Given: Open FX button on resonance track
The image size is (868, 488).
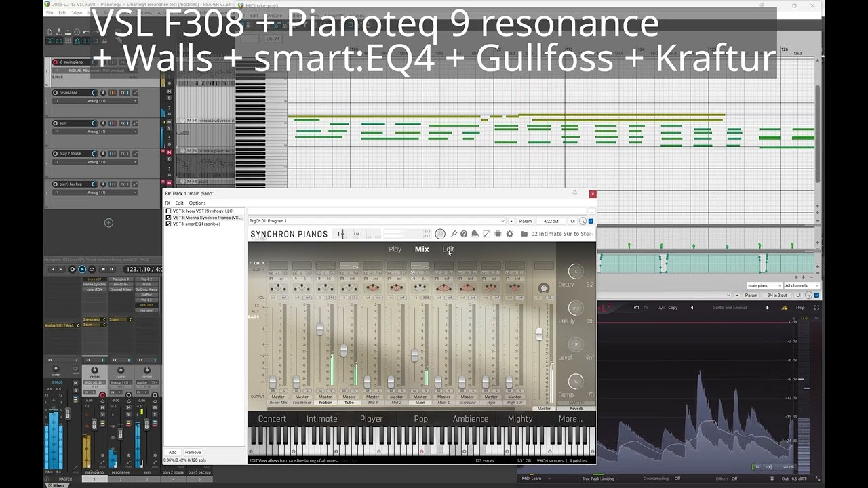Looking at the screenshot, I should tap(123, 93).
